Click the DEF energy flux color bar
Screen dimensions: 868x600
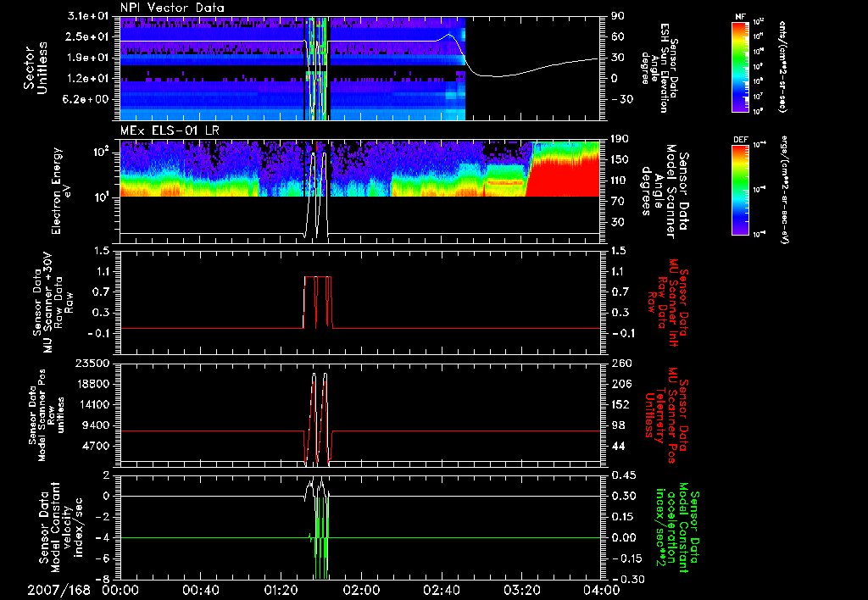(740, 190)
